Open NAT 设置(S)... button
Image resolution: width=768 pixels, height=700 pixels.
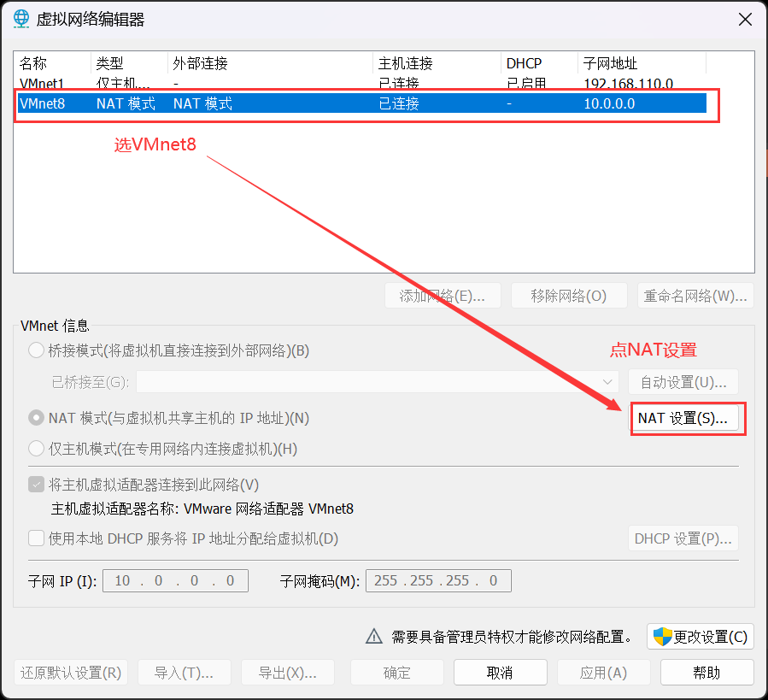tap(683, 418)
